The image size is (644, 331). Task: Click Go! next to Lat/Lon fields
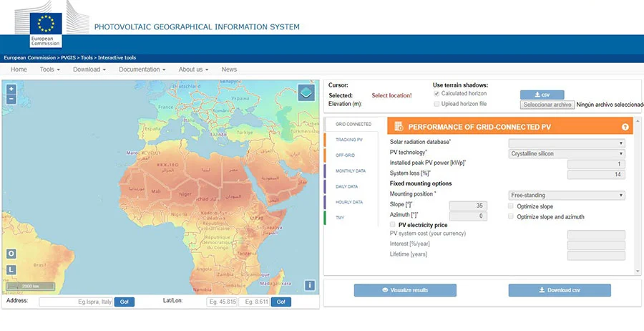[x=281, y=302]
